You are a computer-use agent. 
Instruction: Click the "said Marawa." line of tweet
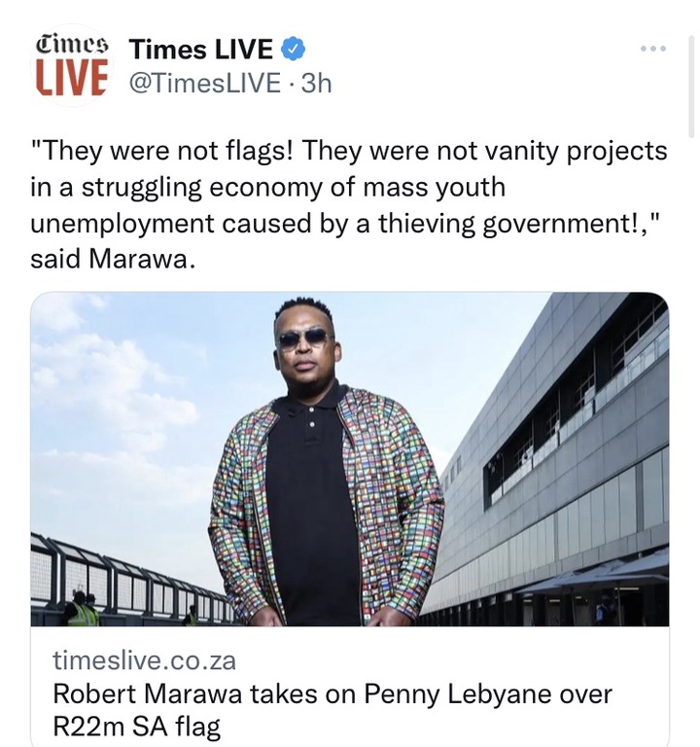click(x=113, y=260)
